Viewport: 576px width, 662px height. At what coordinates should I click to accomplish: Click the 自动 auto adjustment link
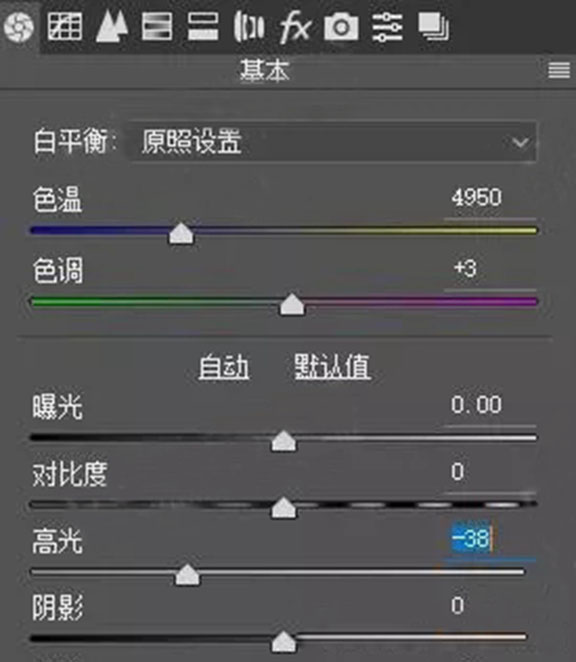click(x=224, y=366)
